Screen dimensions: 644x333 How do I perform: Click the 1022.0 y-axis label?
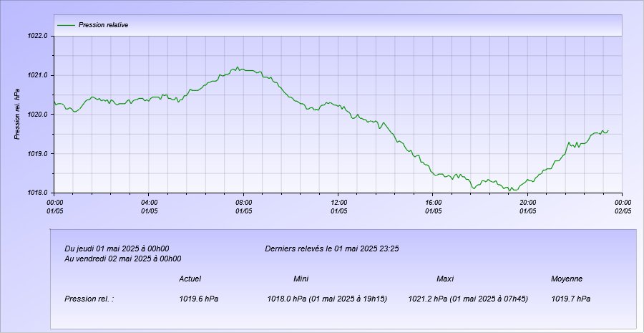pos(38,37)
